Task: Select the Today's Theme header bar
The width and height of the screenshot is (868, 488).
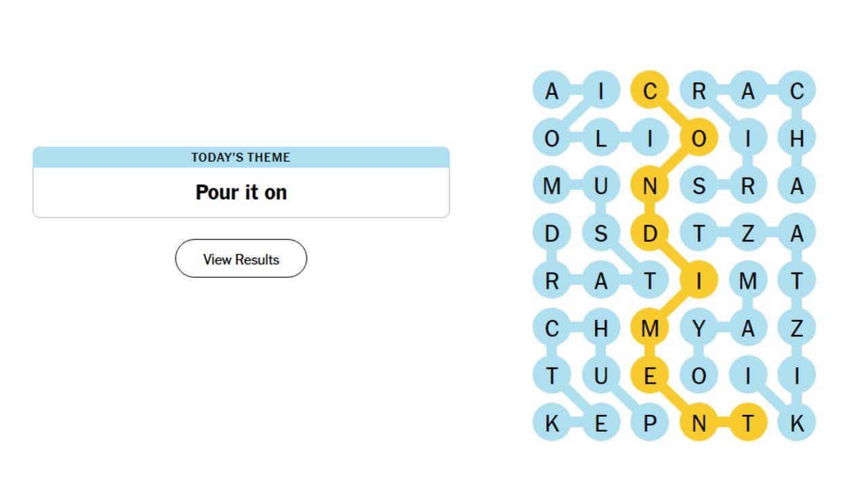Action: [241, 157]
